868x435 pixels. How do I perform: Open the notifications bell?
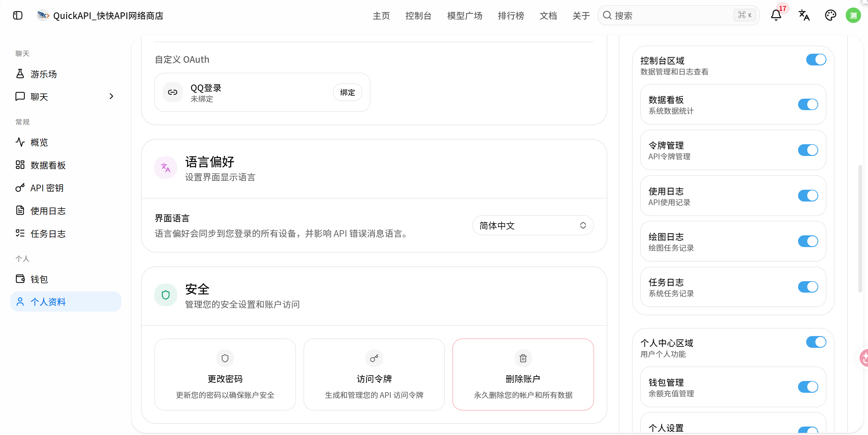click(x=776, y=15)
